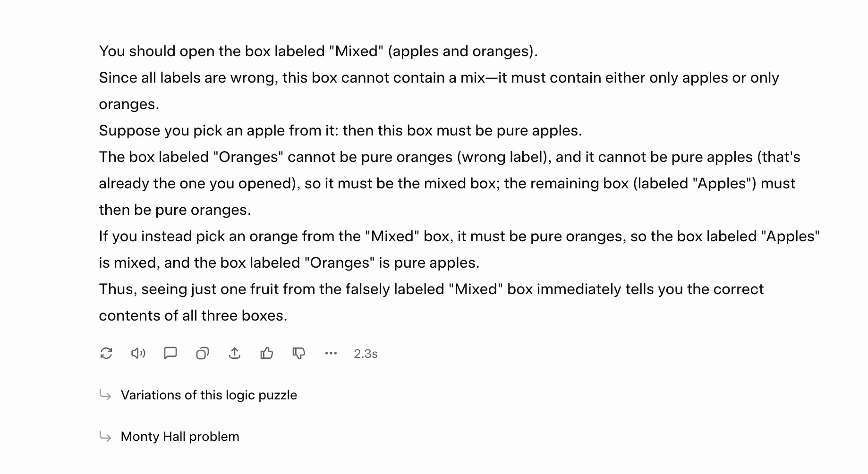Click the sentence starting "You should open"
Image resolution: width=868 pixels, height=474 pixels.
[x=318, y=51]
